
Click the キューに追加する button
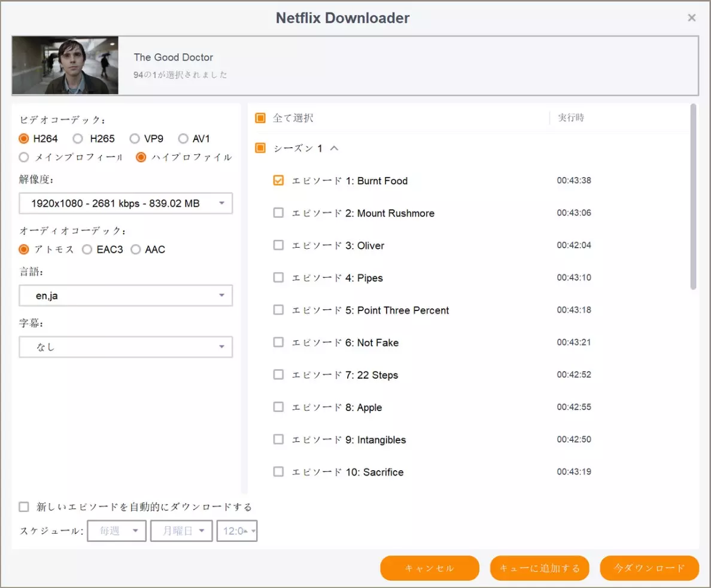[540, 568]
